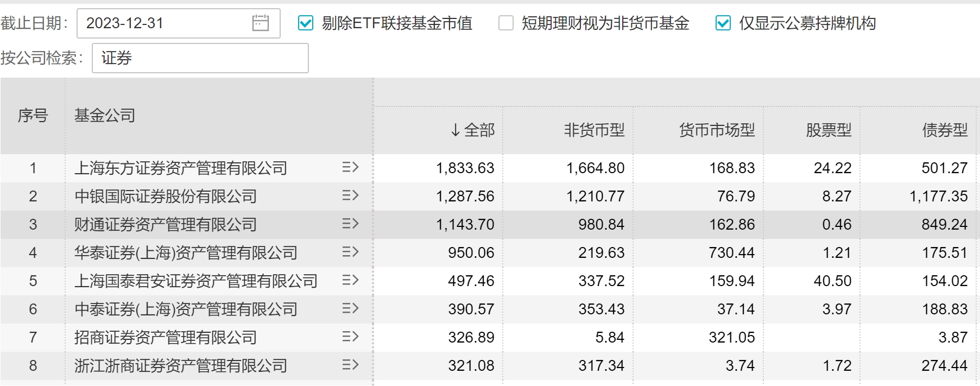Open the calendar icon in date field
The image size is (980, 386).
[x=261, y=23]
